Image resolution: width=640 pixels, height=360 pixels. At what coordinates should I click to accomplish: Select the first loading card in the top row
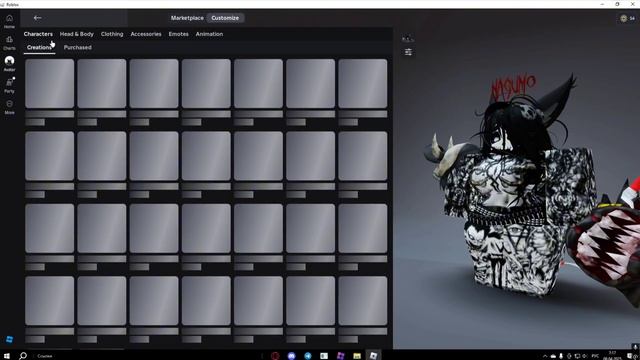pos(49,84)
